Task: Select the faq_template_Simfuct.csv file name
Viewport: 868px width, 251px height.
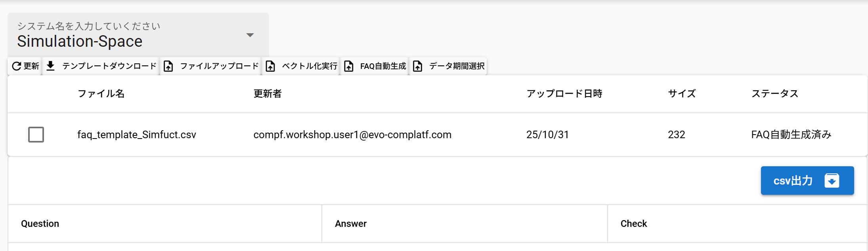Action: tap(136, 135)
